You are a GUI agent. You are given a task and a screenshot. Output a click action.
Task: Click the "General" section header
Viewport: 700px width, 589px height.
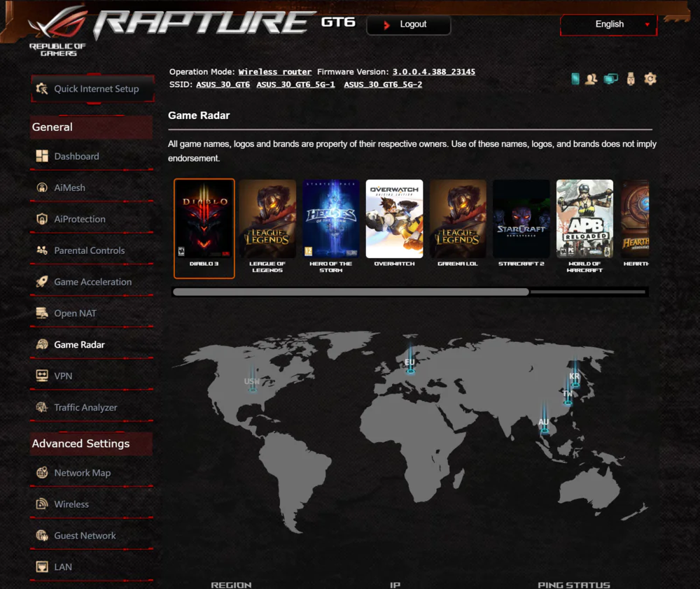(92, 127)
